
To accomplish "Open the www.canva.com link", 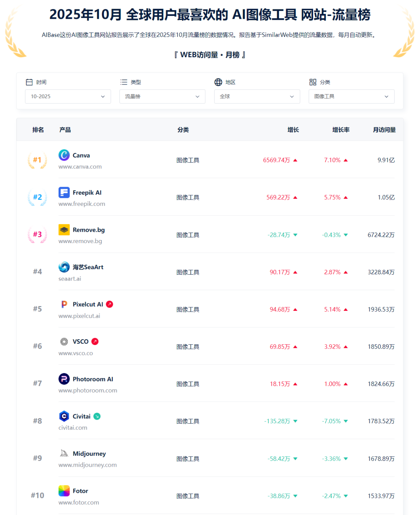I will click(x=80, y=166).
